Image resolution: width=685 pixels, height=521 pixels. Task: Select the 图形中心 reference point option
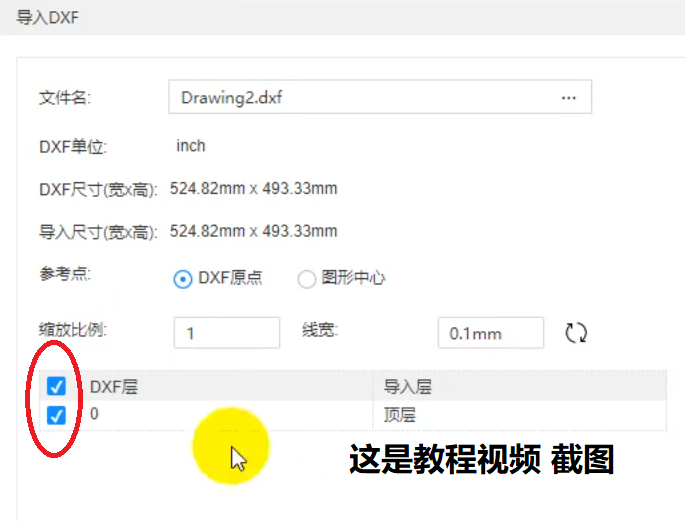tap(307, 279)
